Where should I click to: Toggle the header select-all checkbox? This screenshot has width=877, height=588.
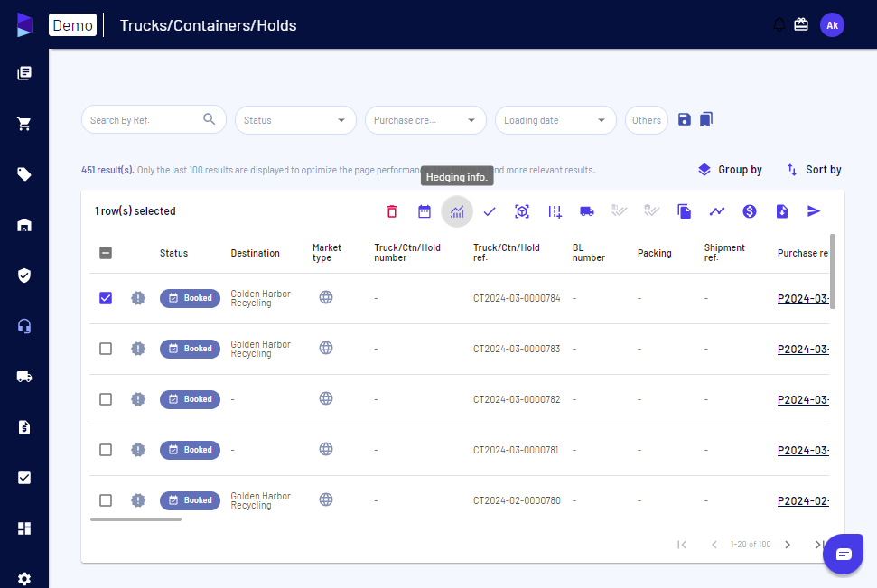coord(106,253)
